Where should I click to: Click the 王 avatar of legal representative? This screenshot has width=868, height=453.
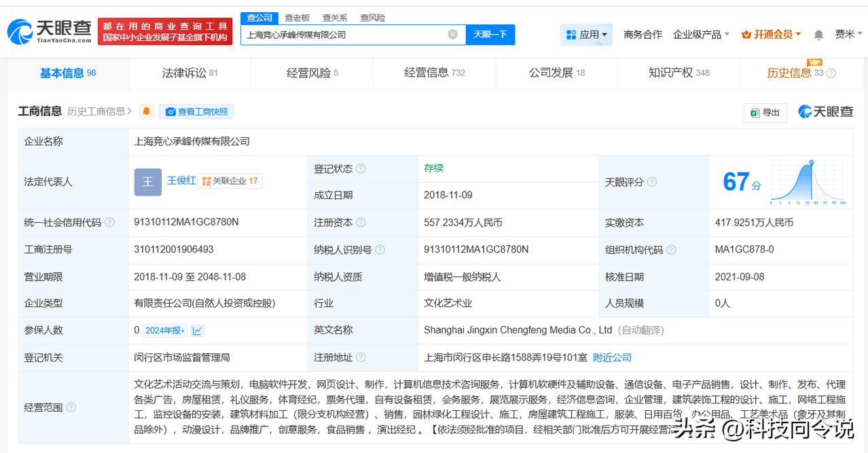(x=147, y=182)
